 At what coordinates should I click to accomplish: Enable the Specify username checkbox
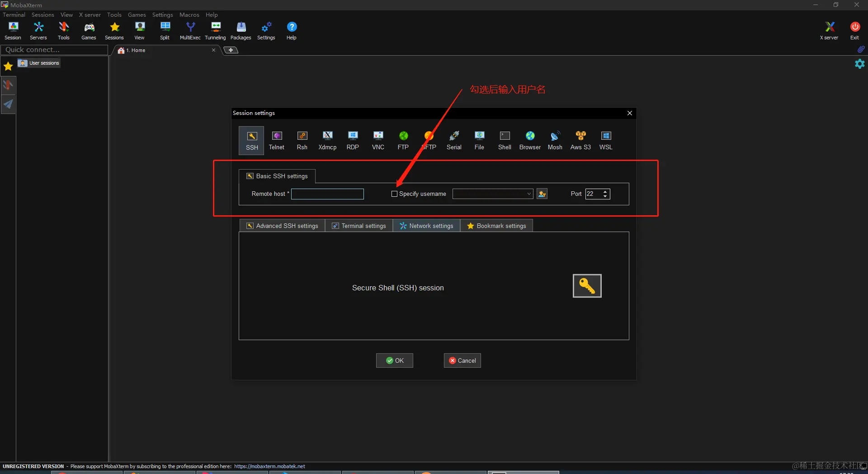[x=394, y=194]
